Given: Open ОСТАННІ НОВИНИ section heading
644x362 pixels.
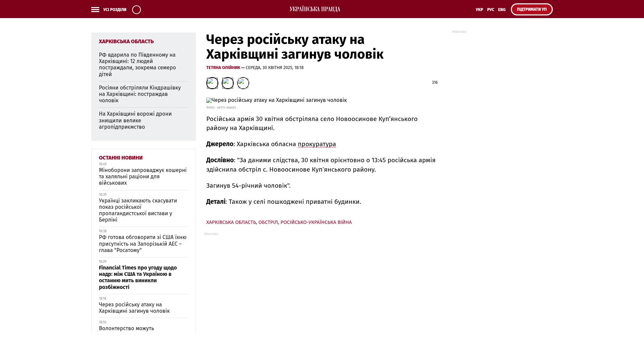Looking at the screenshot, I should [120, 158].
